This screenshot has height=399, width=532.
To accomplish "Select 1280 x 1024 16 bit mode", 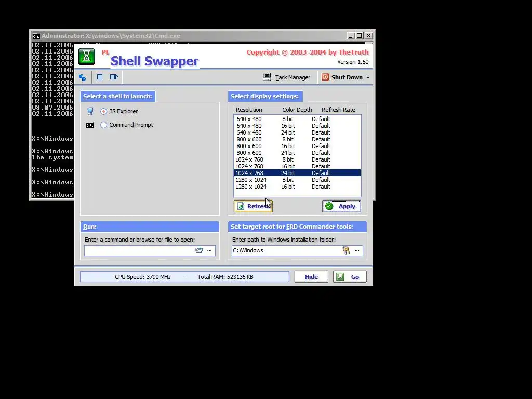I will pos(297,187).
